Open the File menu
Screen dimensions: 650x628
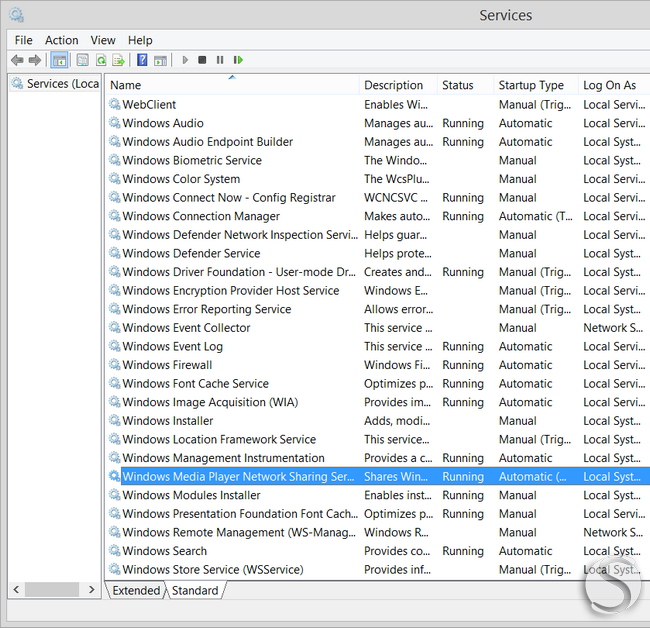click(23, 40)
